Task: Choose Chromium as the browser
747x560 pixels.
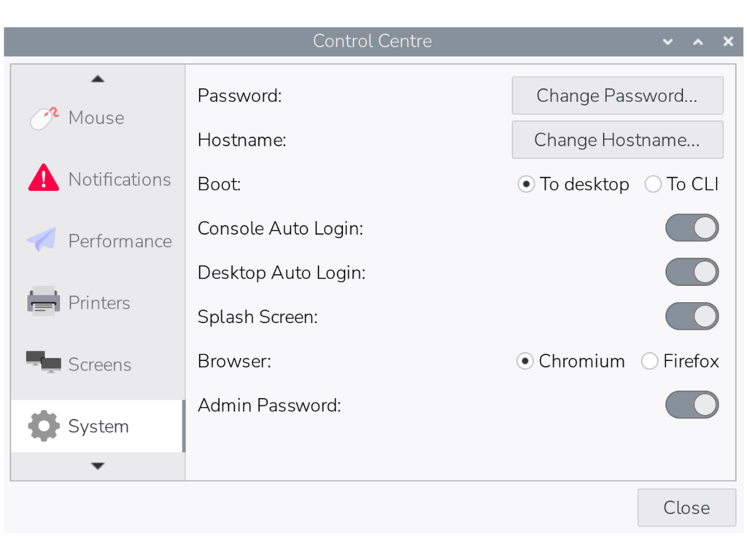Action: coord(525,362)
